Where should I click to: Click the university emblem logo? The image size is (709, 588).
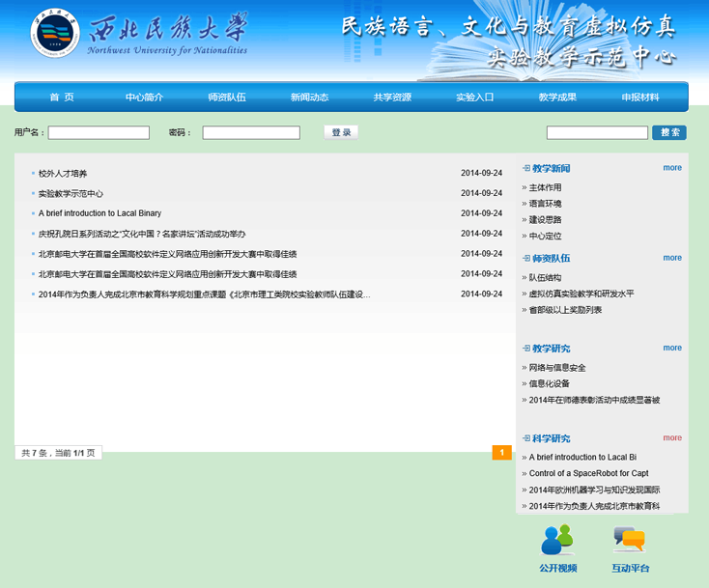point(55,35)
